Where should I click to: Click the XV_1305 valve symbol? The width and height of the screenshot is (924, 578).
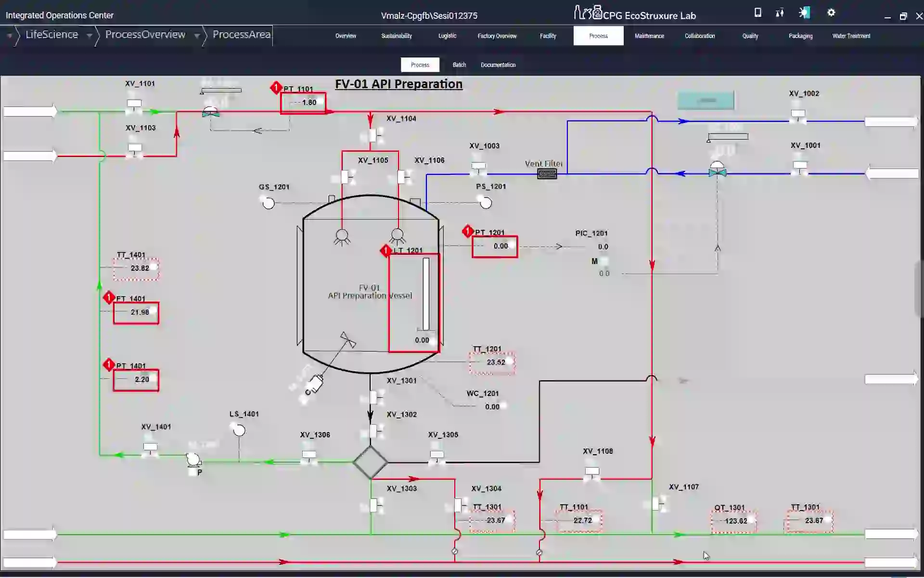(x=437, y=458)
